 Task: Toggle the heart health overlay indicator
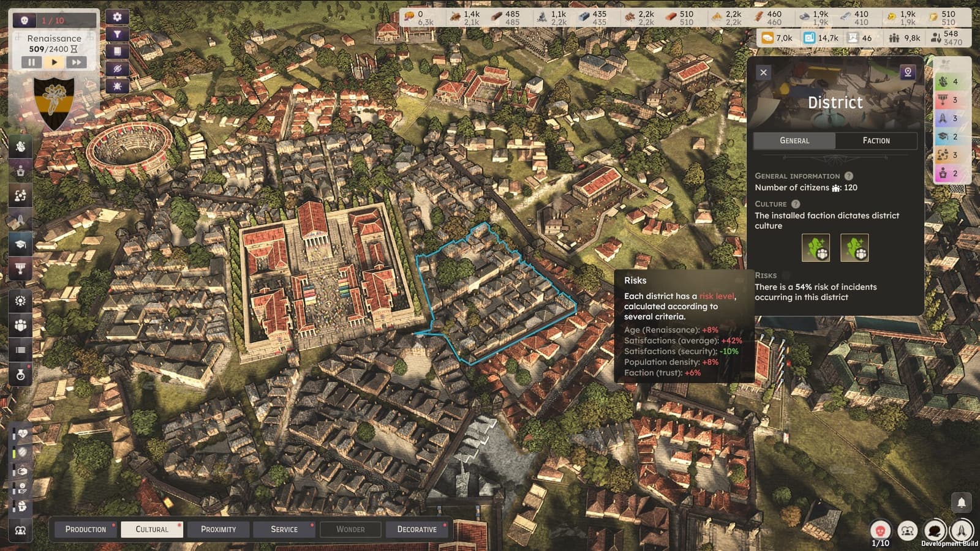pos(22,433)
